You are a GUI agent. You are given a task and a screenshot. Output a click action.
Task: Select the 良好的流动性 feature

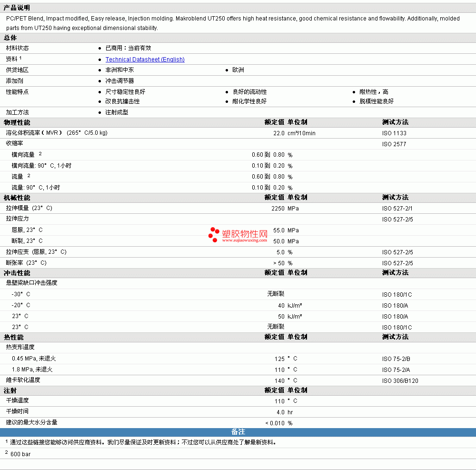tap(249, 92)
